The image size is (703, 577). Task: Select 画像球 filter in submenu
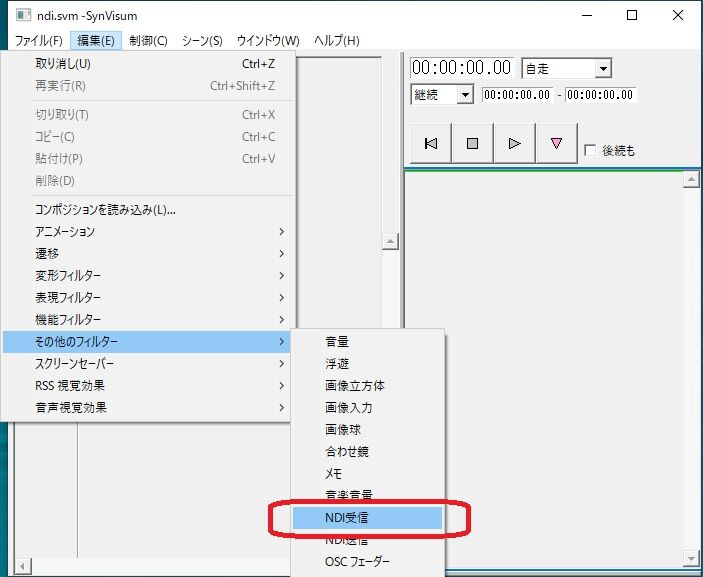(x=367, y=429)
